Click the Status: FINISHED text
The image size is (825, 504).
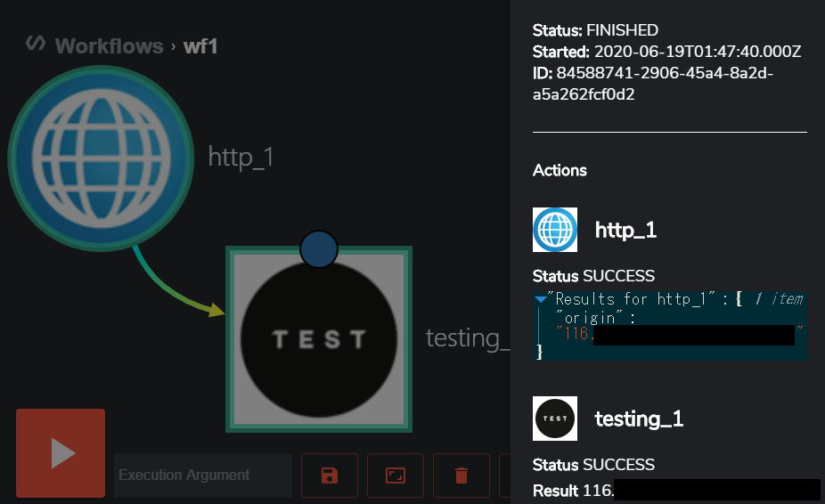(595, 30)
